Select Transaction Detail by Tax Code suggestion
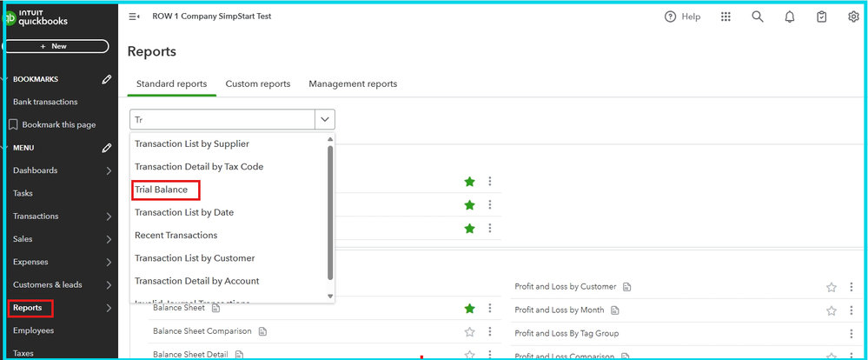The image size is (868, 360). (199, 166)
